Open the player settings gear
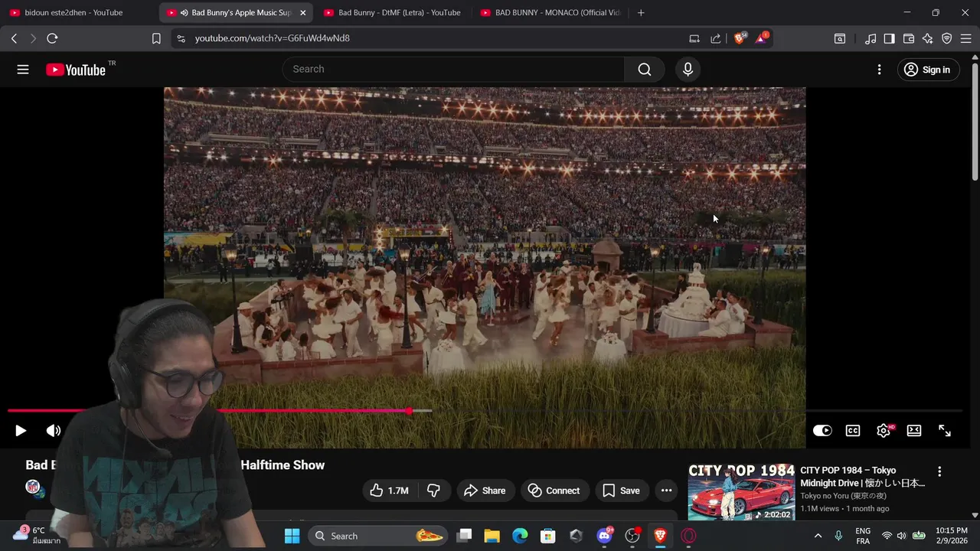This screenshot has height=551, width=980. [x=884, y=431]
